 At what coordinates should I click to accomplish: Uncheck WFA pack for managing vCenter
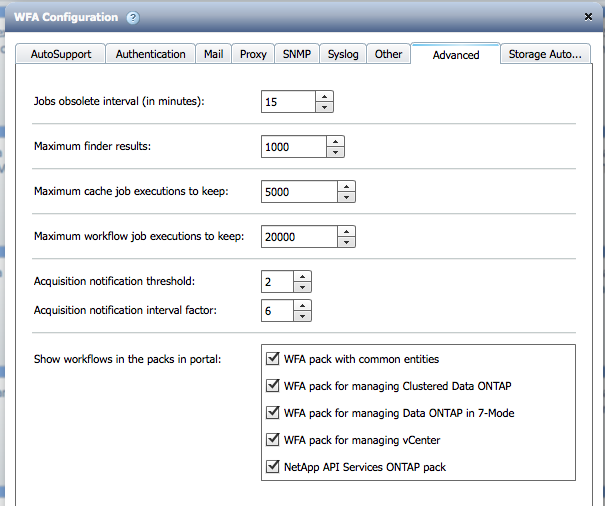272,440
